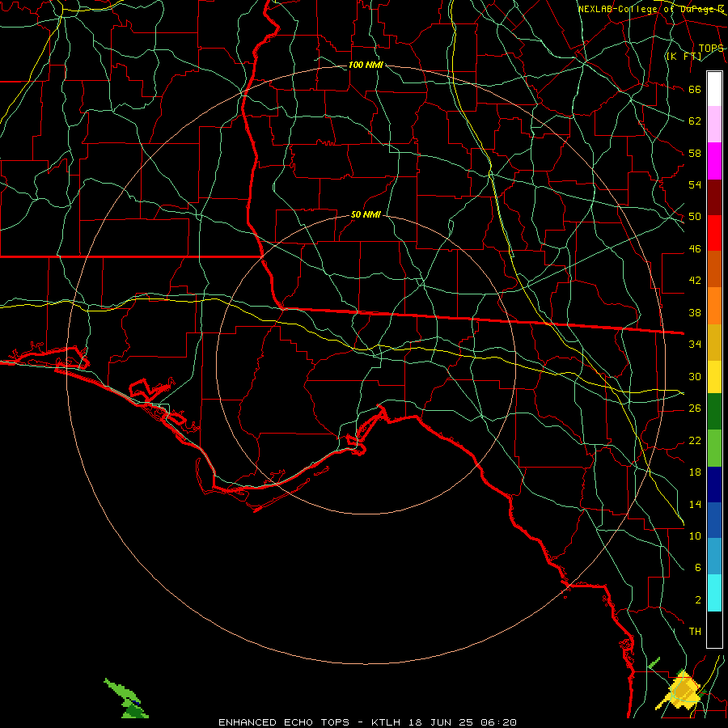Image resolution: width=728 pixels, height=728 pixels.
Task: Click the 50 value on the scale
Action: pyautogui.click(x=695, y=217)
